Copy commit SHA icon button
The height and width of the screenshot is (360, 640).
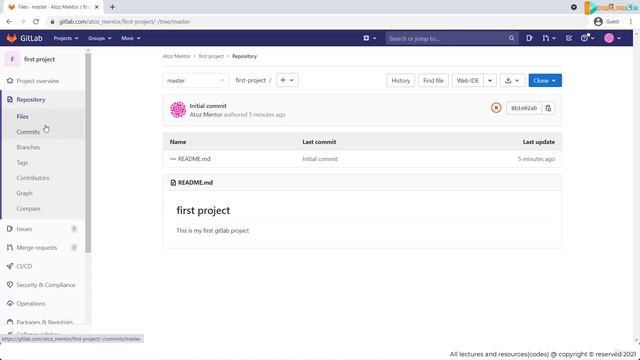(548, 108)
